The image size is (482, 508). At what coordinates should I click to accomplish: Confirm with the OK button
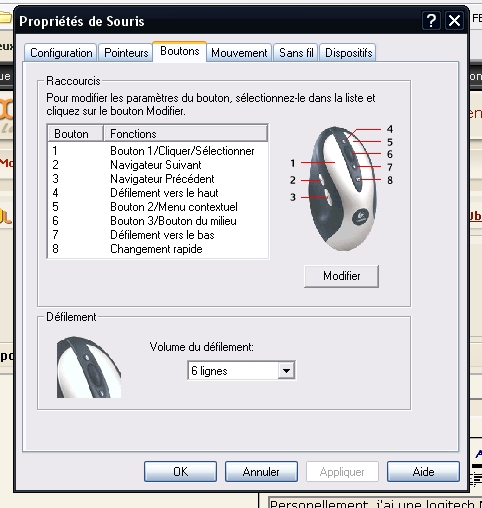pyautogui.click(x=180, y=472)
